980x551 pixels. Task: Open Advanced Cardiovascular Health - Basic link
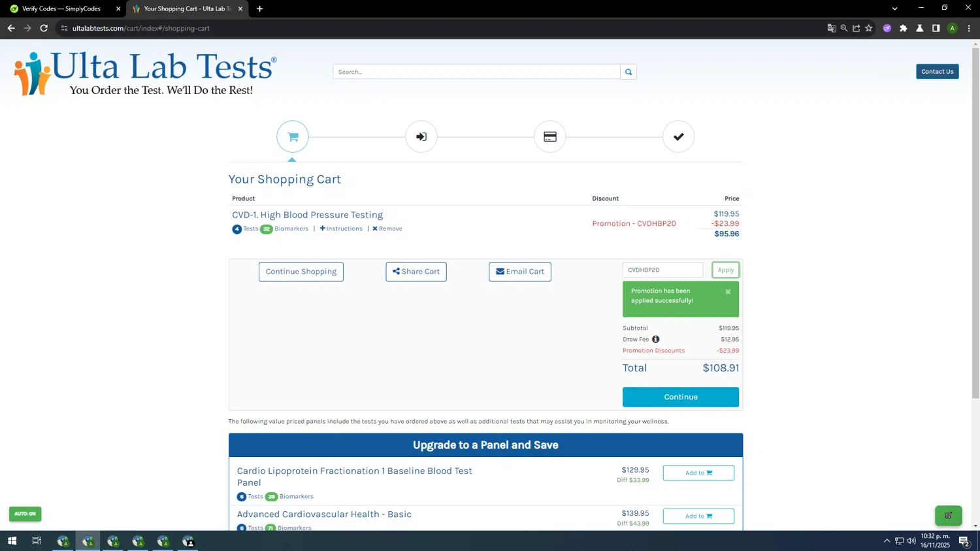[324, 514]
